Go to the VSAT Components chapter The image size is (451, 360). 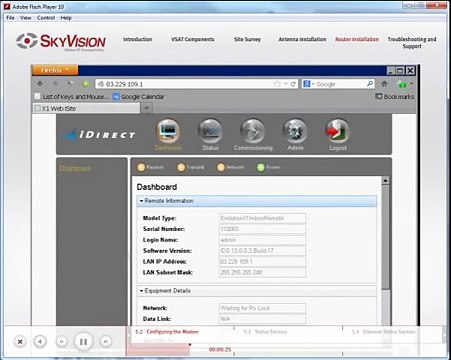(x=193, y=39)
